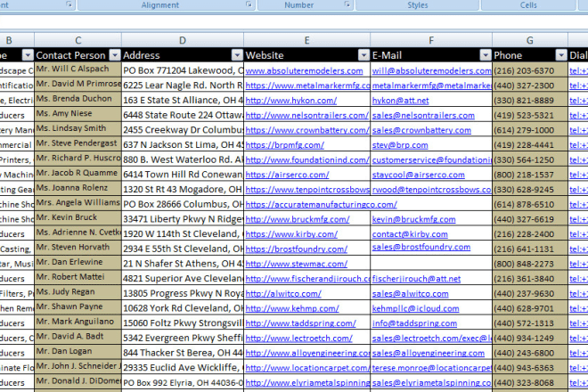Screen dimensions: 588x392
Task: Open the Number group dialog launcher
Action: pyautogui.click(x=347, y=4)
